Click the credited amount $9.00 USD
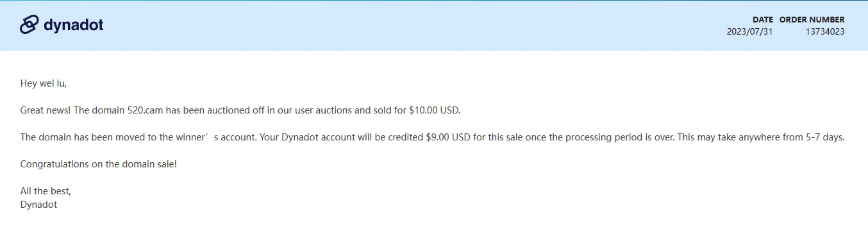 (x=448, y=137)
